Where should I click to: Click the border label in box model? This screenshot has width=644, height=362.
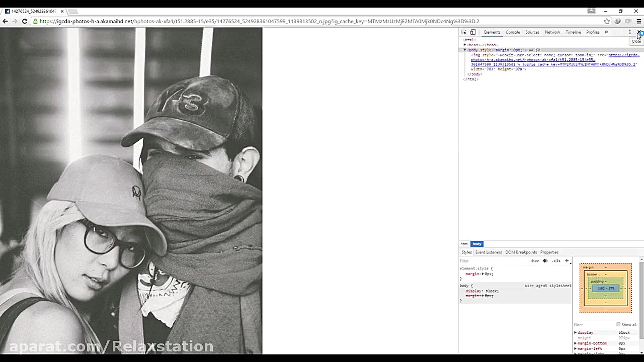point(592,275)
